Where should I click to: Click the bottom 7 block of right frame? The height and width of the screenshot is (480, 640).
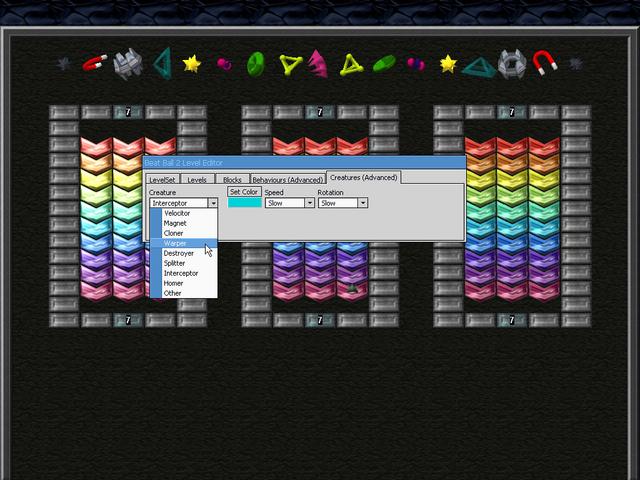512,320
